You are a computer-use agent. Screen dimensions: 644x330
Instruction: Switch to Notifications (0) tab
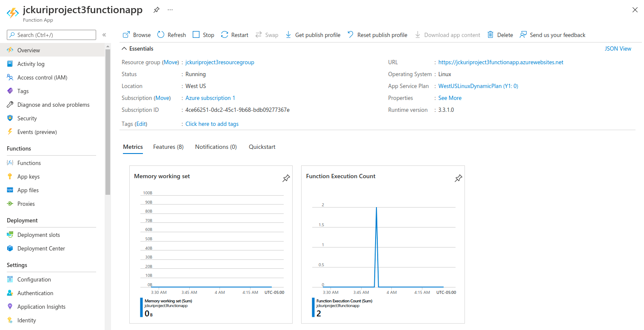point(216,147)
